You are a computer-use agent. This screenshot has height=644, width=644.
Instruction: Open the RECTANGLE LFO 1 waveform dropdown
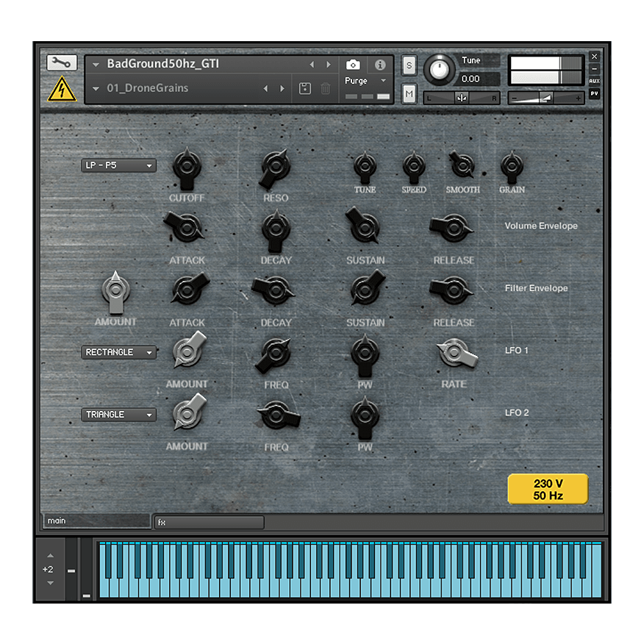tap(118, 353)
